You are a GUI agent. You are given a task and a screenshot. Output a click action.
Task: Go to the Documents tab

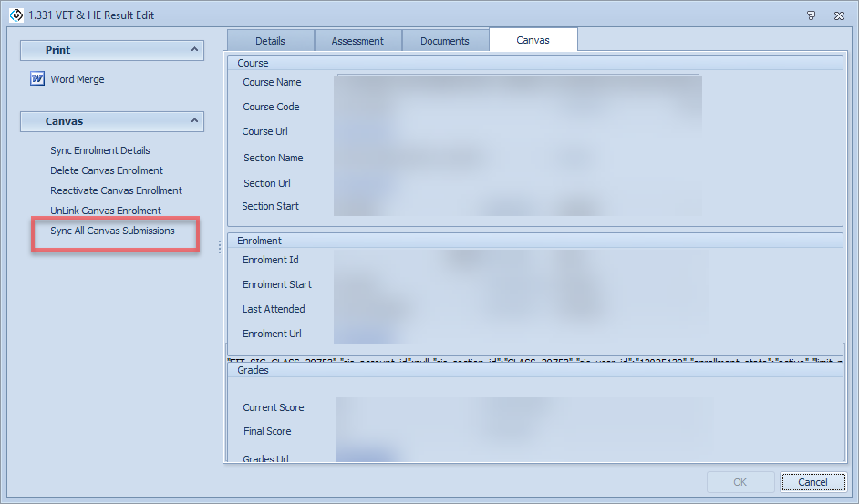coord(445,41)
